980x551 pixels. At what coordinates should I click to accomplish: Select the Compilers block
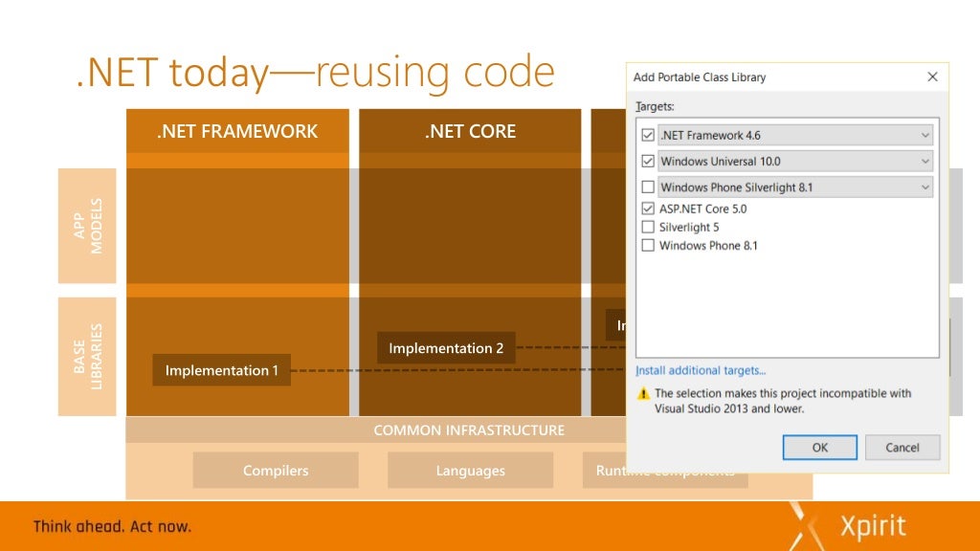point(276,471)
